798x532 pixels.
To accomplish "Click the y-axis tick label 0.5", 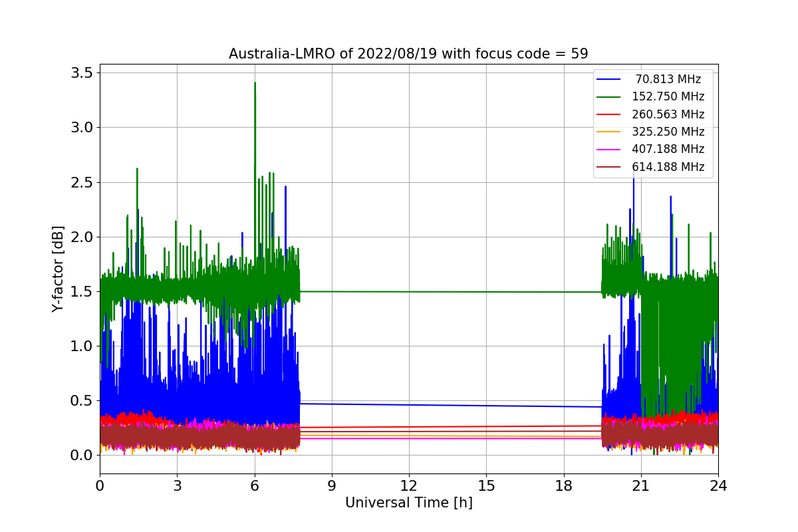I will [82, 400].
